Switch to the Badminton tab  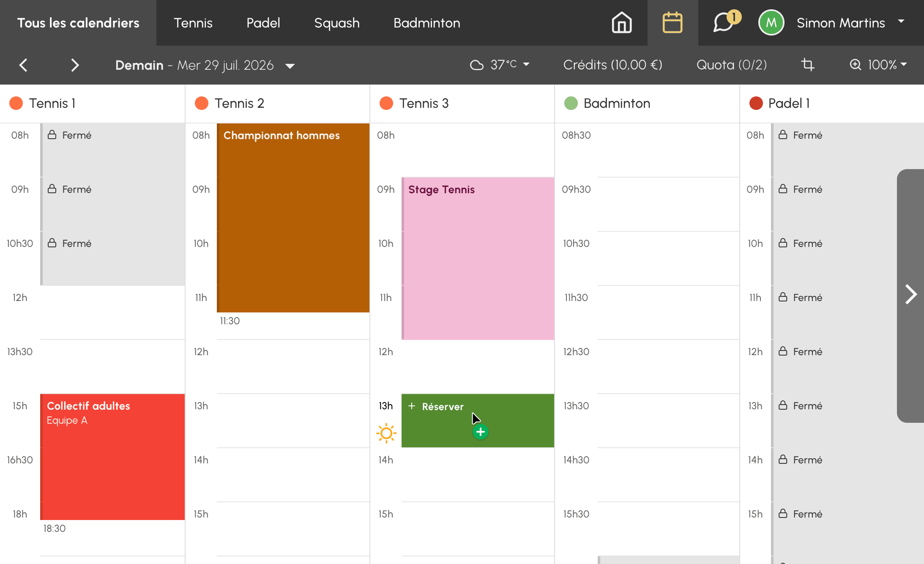pos(427,23)
